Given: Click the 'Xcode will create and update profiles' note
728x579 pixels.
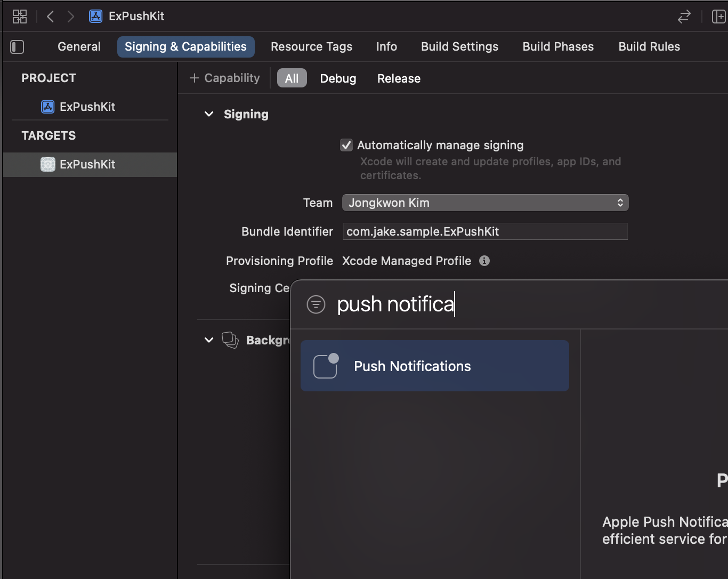Looking at the screenshot, I should pos(490,168).
